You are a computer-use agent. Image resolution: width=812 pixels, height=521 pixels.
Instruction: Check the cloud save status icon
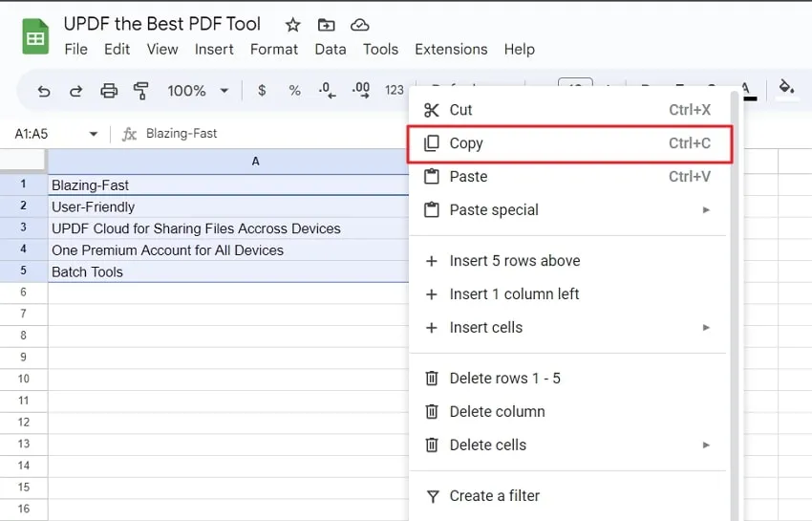tap(359, 25)
